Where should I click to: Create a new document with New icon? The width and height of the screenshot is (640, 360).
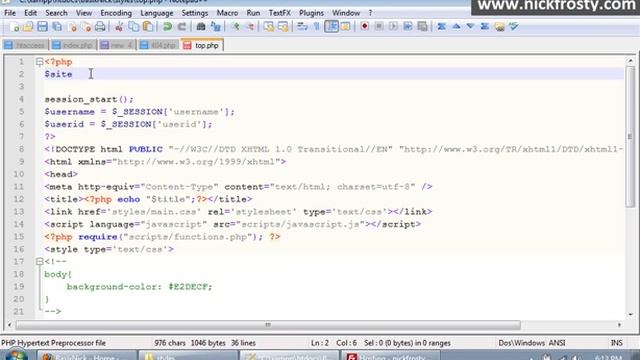(14, 27)
